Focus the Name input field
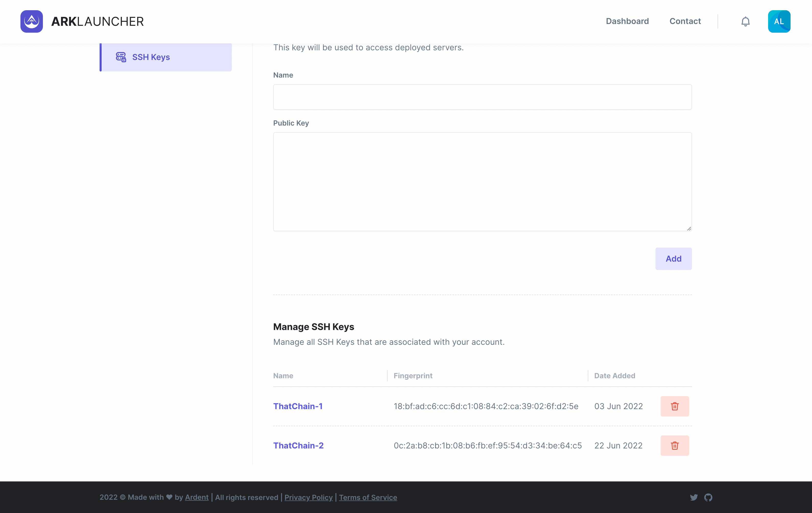 point(482,97)
